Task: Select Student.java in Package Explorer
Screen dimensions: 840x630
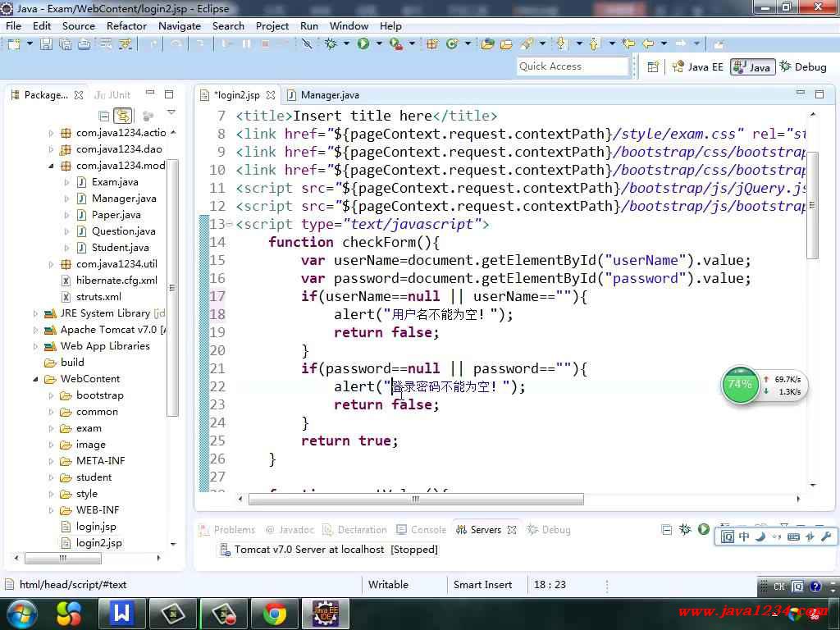Action: click(x=120, y=248)
